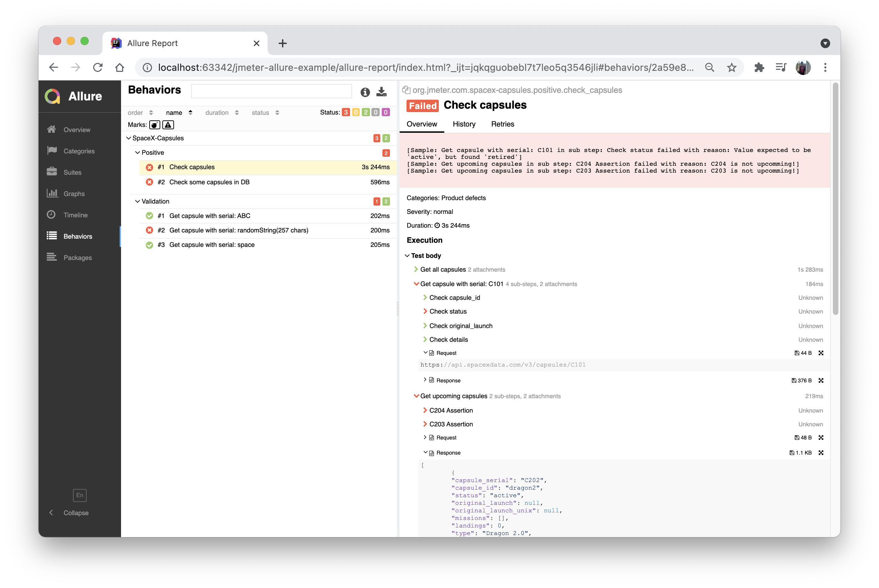Click the Behaviors search input field

(x=271, y=91)
